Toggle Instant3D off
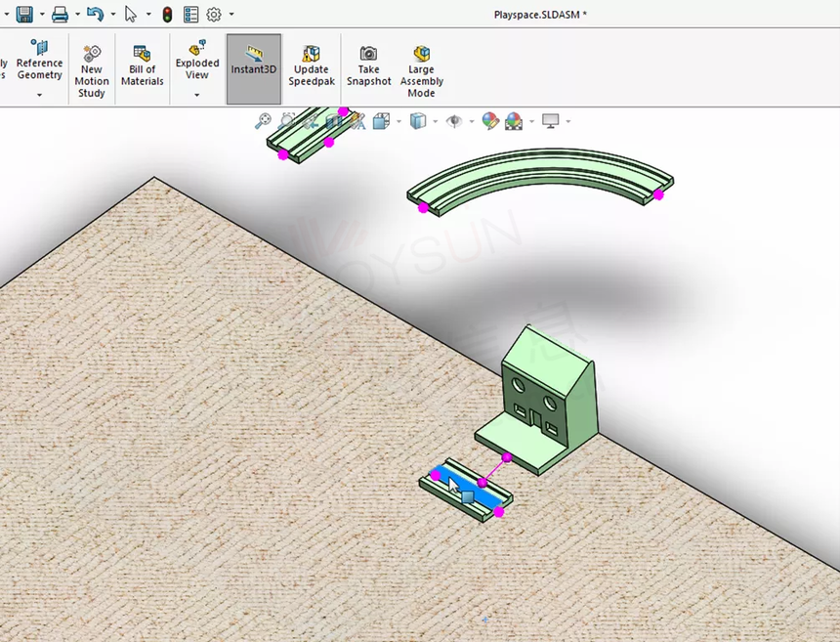 (x=254, y=69)
